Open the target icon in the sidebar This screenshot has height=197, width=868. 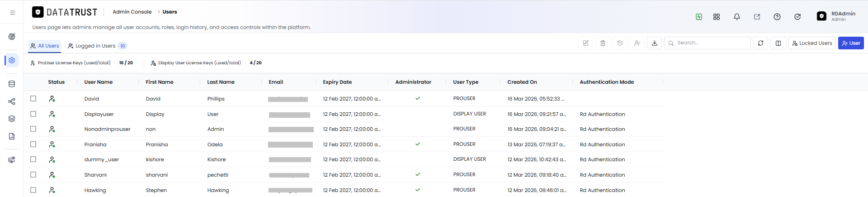12,37
